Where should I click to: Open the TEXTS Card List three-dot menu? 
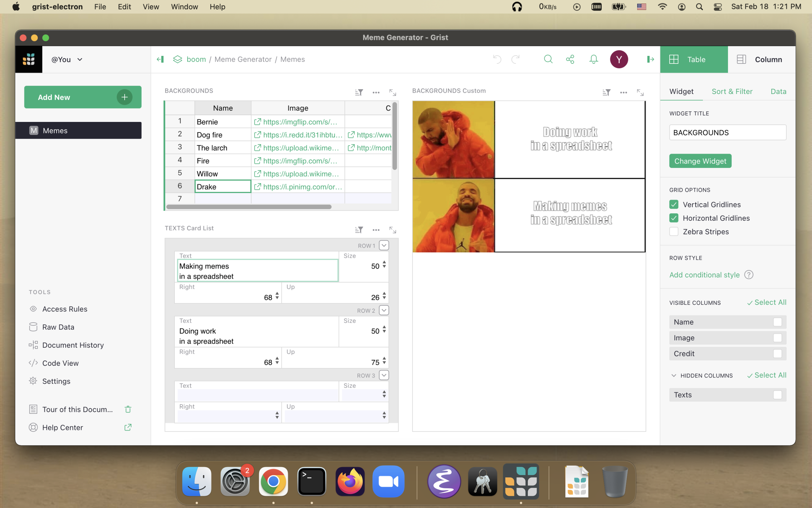(376, 230)
